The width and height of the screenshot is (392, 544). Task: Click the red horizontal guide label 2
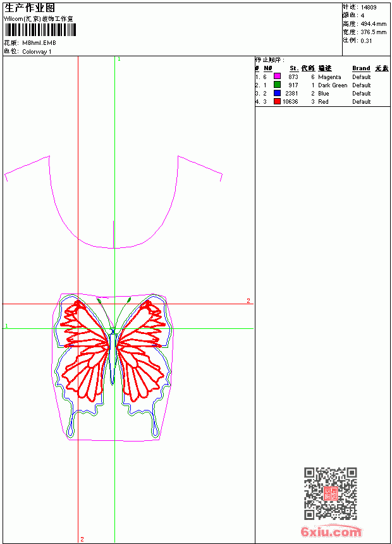(x=248, y=300)
